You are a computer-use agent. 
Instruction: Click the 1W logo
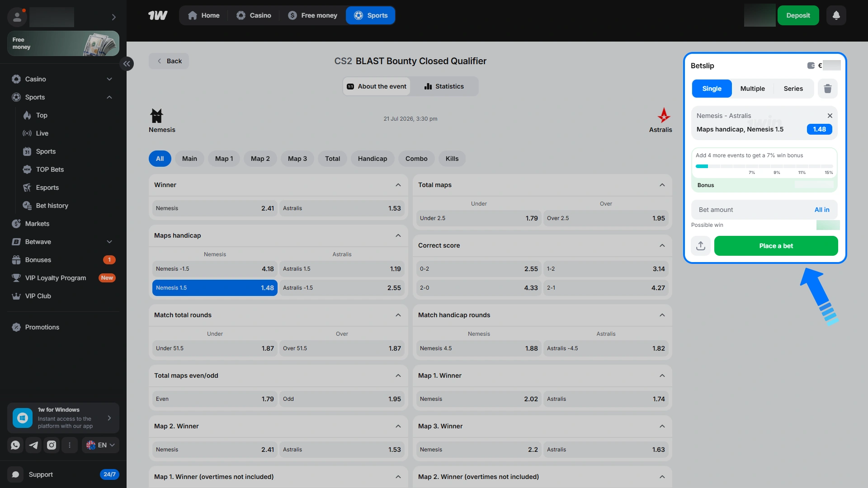point(158,15)
